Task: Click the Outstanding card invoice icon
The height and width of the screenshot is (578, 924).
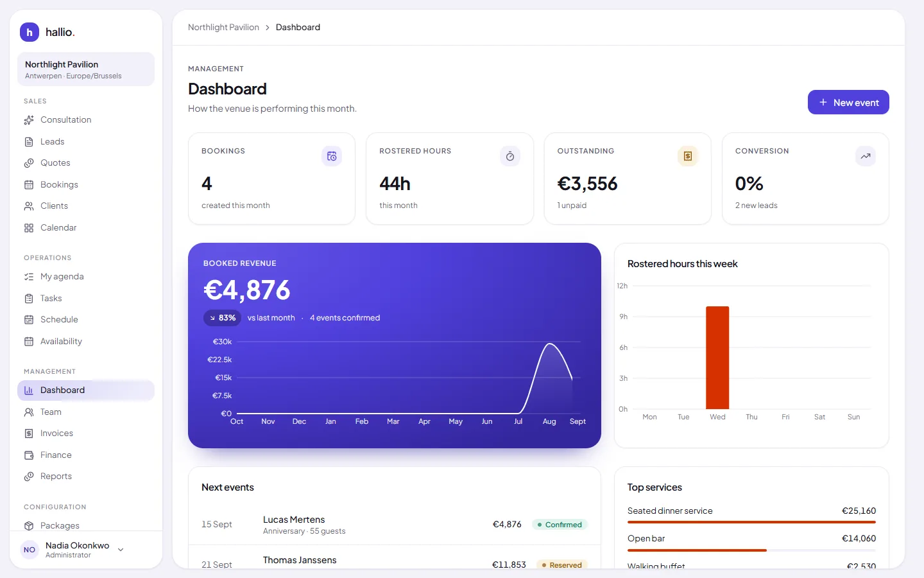Action: [x=688, y=156]
